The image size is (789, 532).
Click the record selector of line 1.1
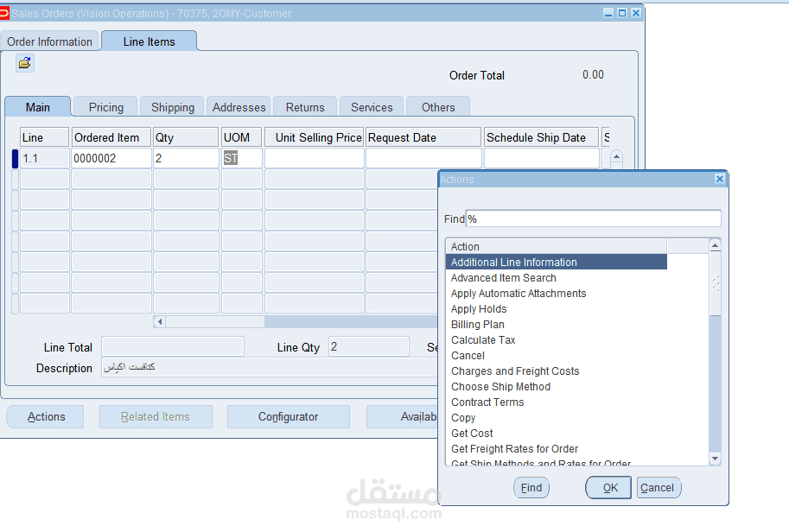(15, 158)
